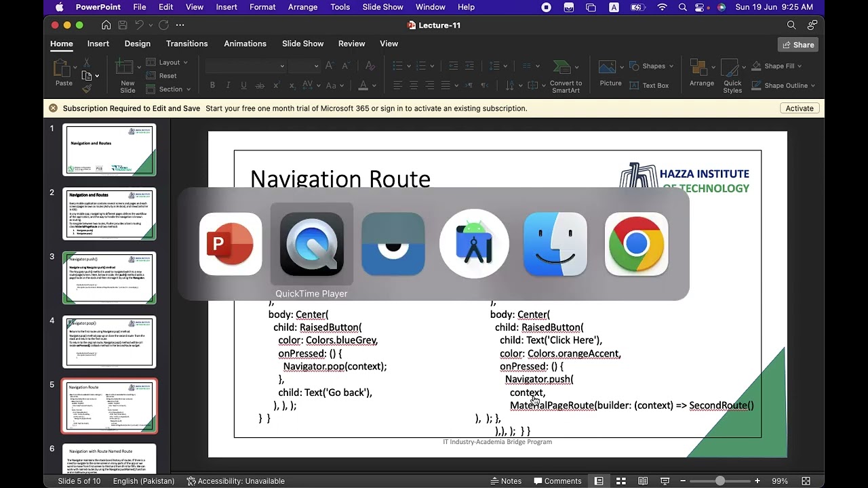The width and height of the screenshot is (868, 488).
Task: Increase font size with large A
Action: tap(330, 66)
